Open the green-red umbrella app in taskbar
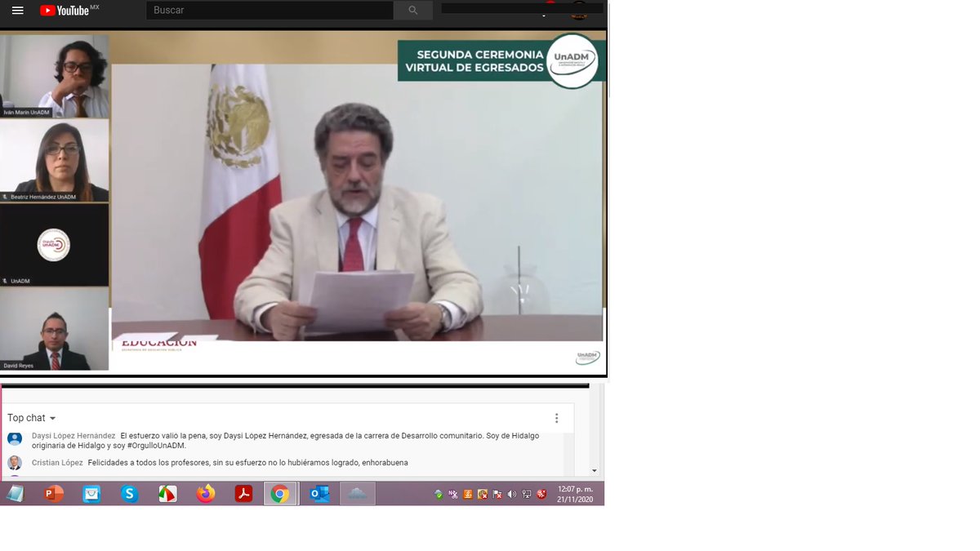 pyautogui.click(x=167, y=494)
